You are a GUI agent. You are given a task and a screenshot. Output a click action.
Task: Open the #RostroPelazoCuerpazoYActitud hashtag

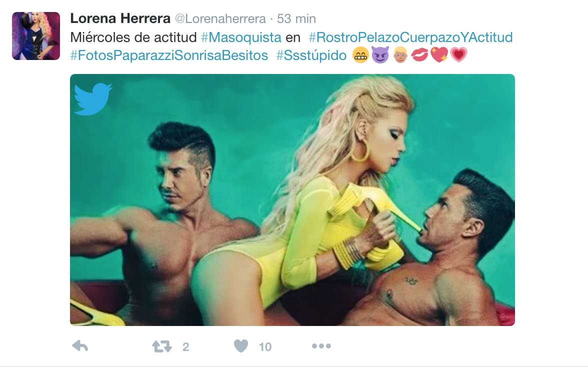tap(410, 37)
